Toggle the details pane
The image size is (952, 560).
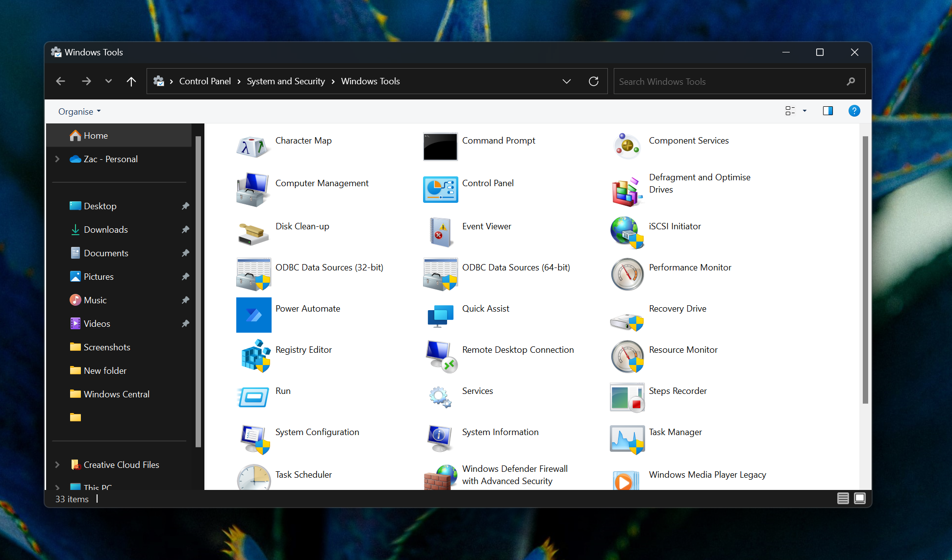[x=827, y=111]
